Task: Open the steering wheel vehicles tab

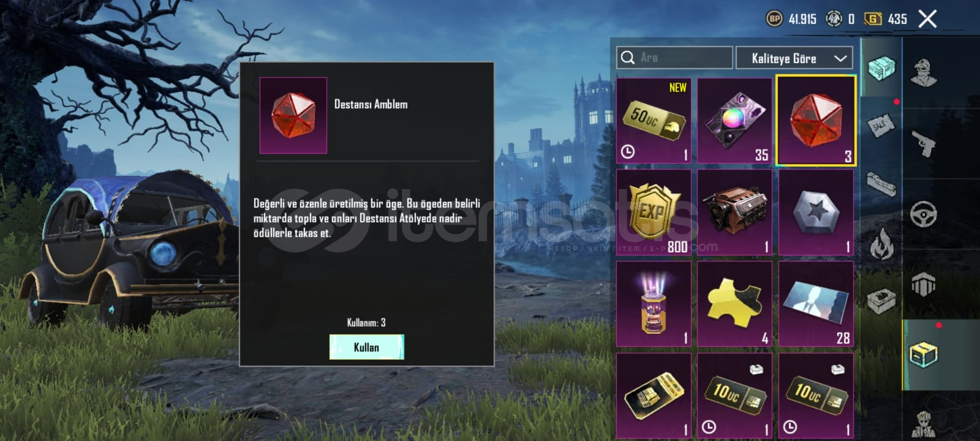Action: 923,214
